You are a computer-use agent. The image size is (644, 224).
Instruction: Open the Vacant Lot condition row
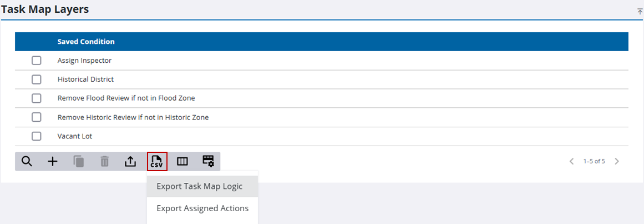tap(74, 136)
